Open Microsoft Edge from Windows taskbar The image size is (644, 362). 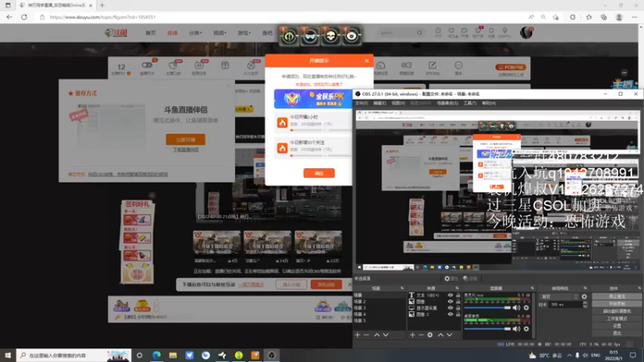156,355
